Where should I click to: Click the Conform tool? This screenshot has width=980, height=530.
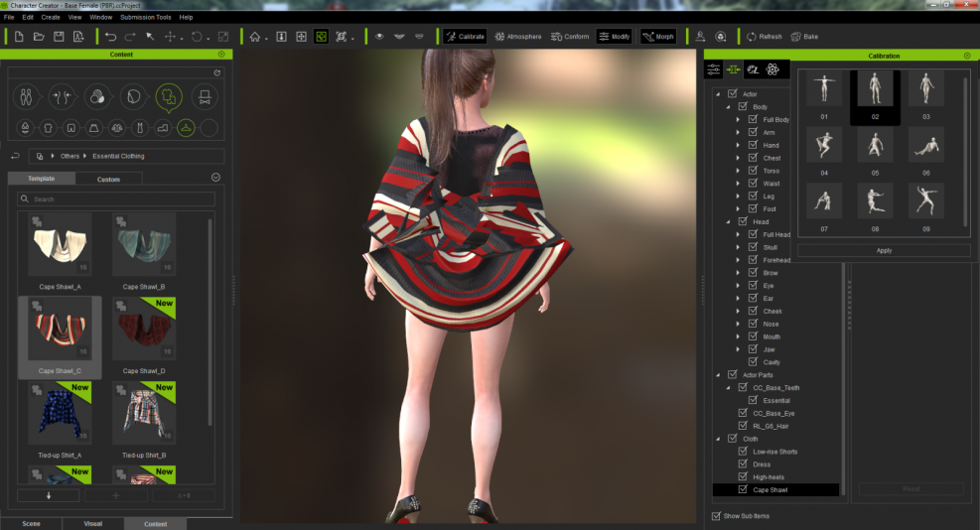(569, 37)
